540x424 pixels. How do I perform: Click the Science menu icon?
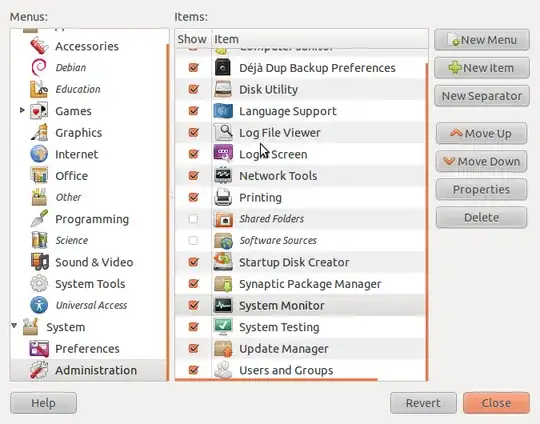39,240
